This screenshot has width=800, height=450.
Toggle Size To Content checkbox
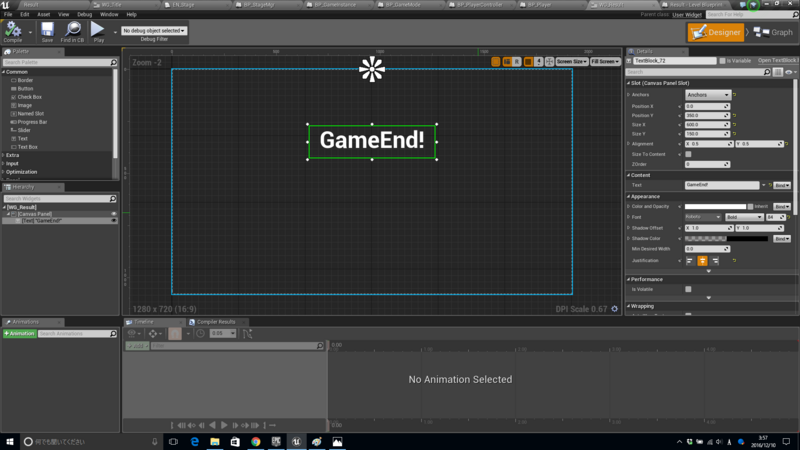pyautogui.click(x=688, y=154)
